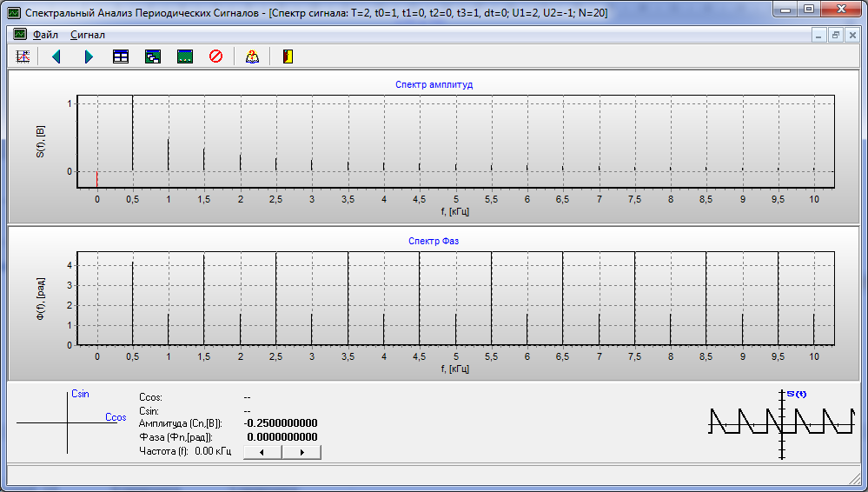Open help via the question-mark book icon

(252, 57)
